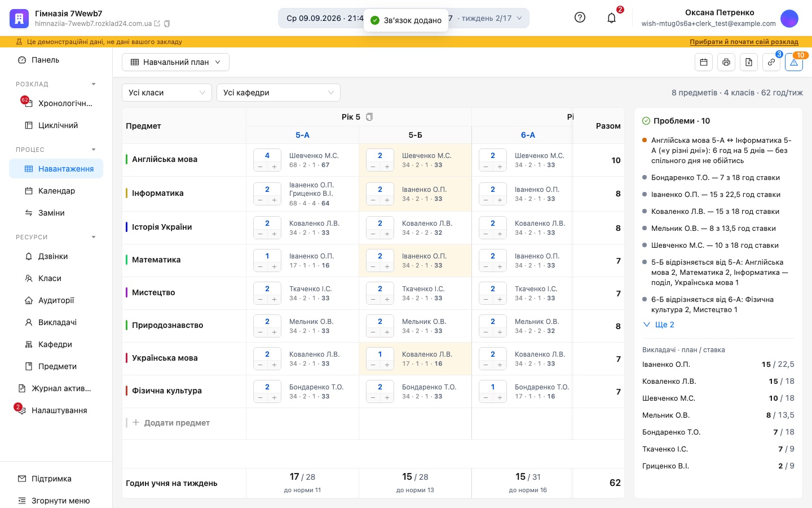The height and width of the screenshot is (508, 812).
Task: Click the calendar icon in the toolbar
Action: coord(704,62)
